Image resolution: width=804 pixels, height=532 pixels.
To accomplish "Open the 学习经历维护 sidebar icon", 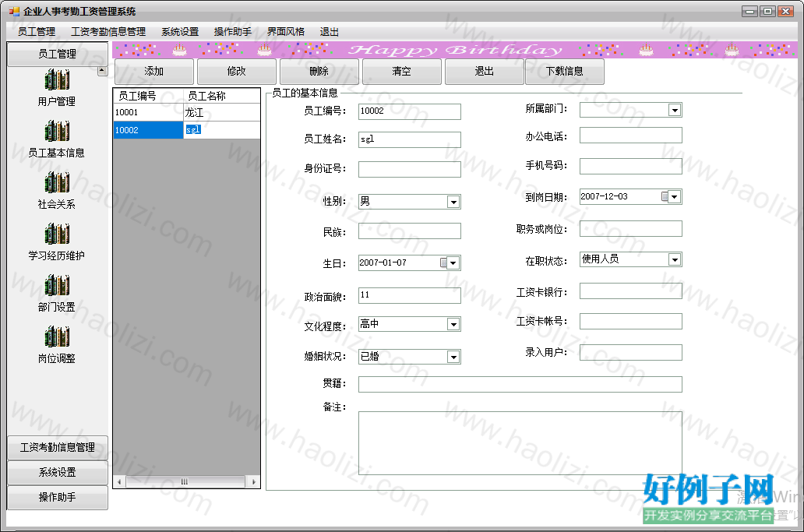I will 57,234.
